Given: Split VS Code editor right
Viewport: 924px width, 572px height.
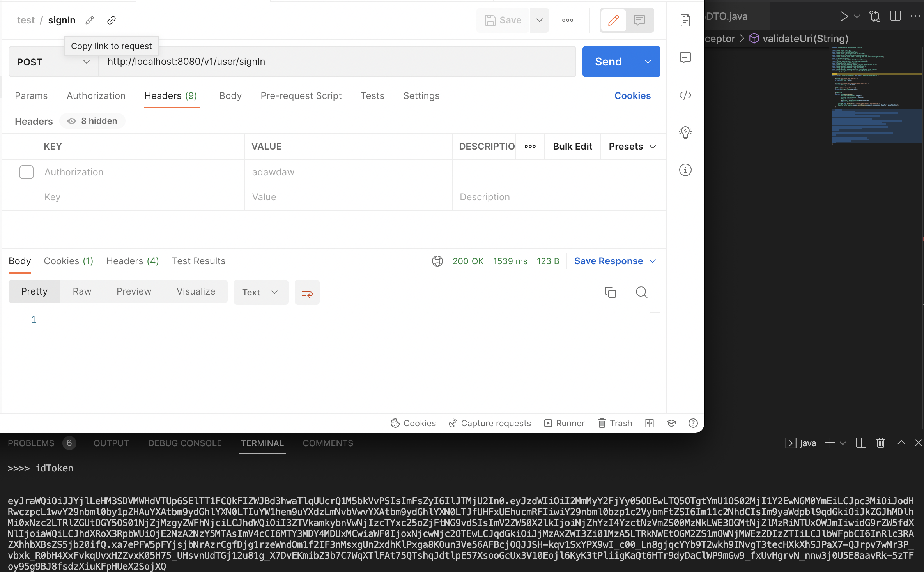Looking at the screenshot, I should pos(896,16).
